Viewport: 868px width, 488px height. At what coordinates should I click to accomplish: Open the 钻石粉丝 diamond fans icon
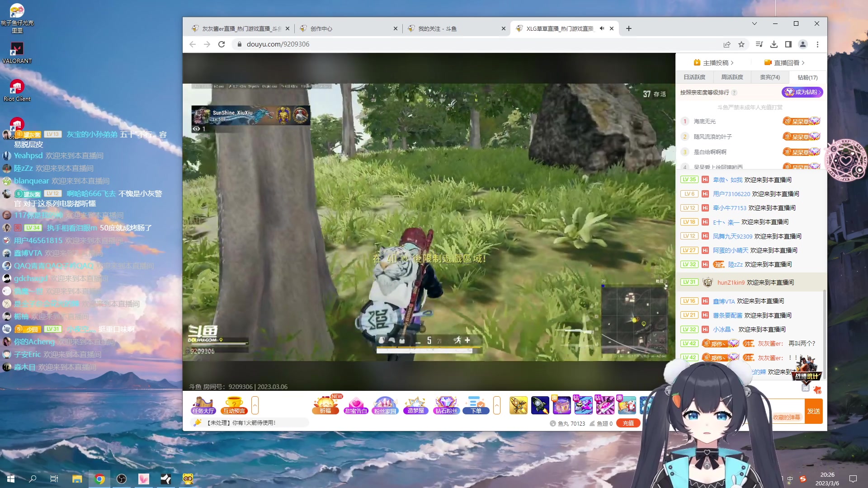point(446,405)
